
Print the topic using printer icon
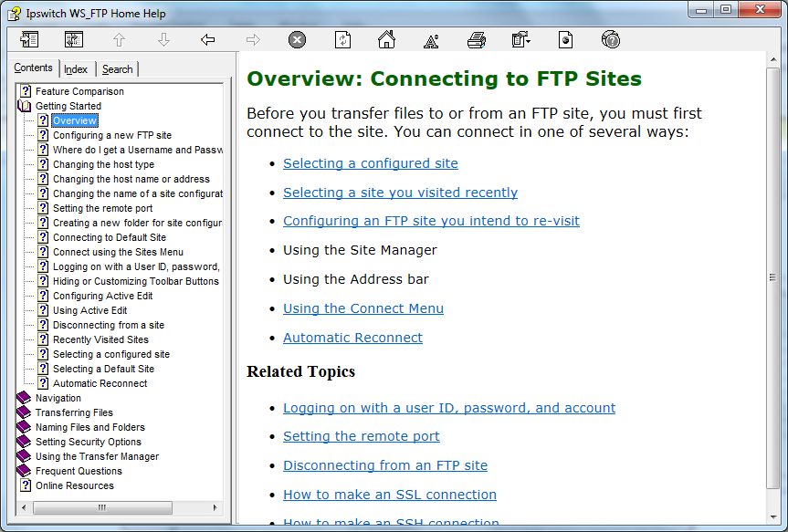click(476, 39)
